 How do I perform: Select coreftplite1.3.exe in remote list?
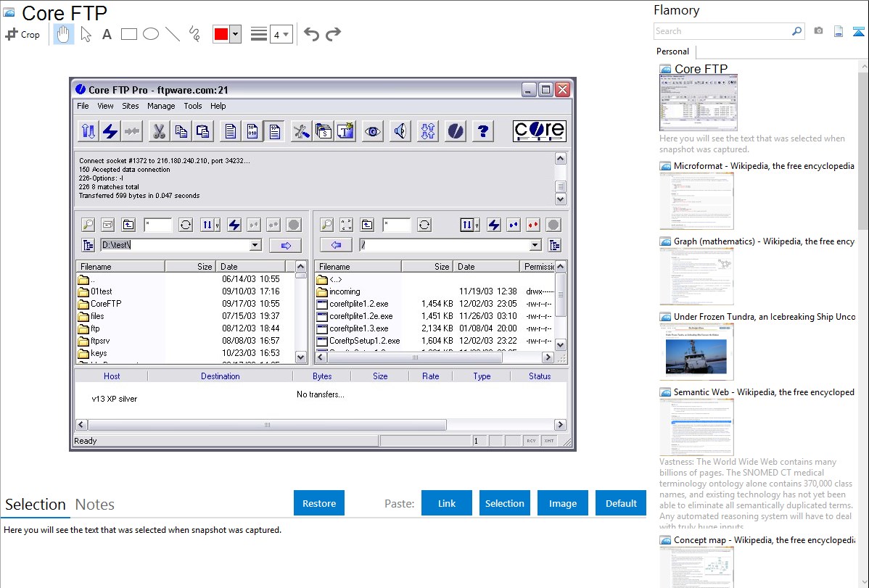click(358, 328)
